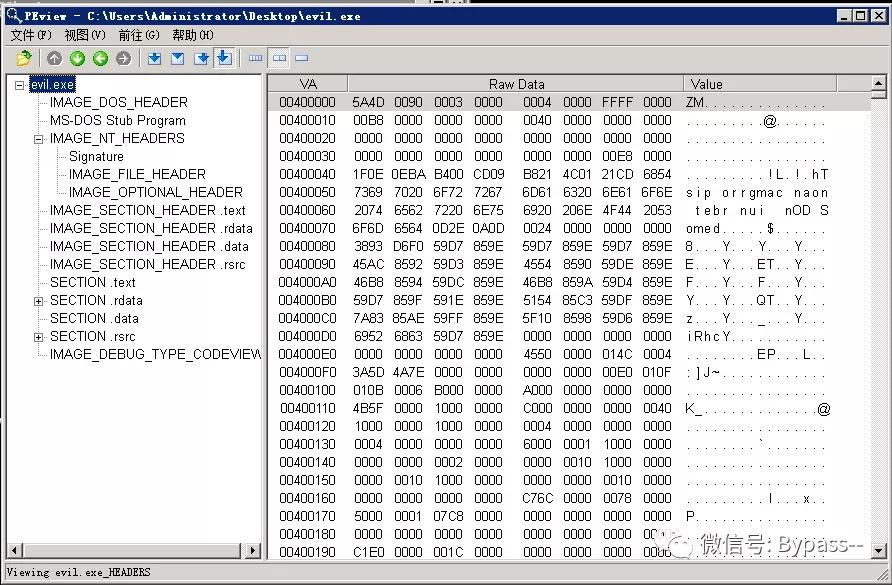Click address 00400080 in VA column
Screen dimensions: 892x585
307,246
